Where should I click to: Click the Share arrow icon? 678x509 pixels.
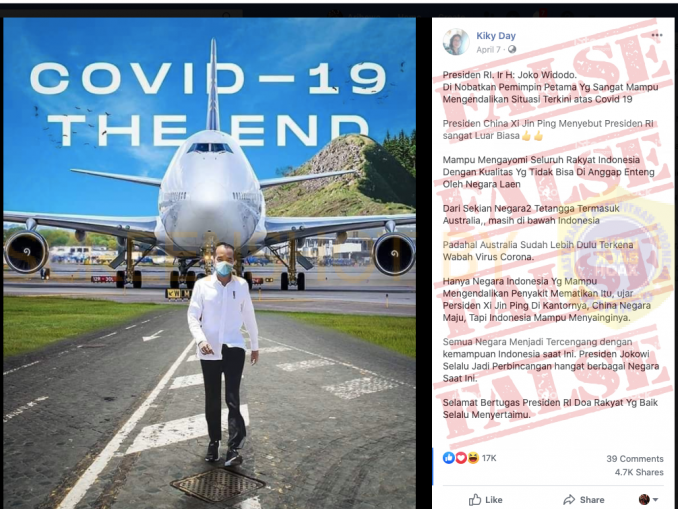[x=569, y=499]
